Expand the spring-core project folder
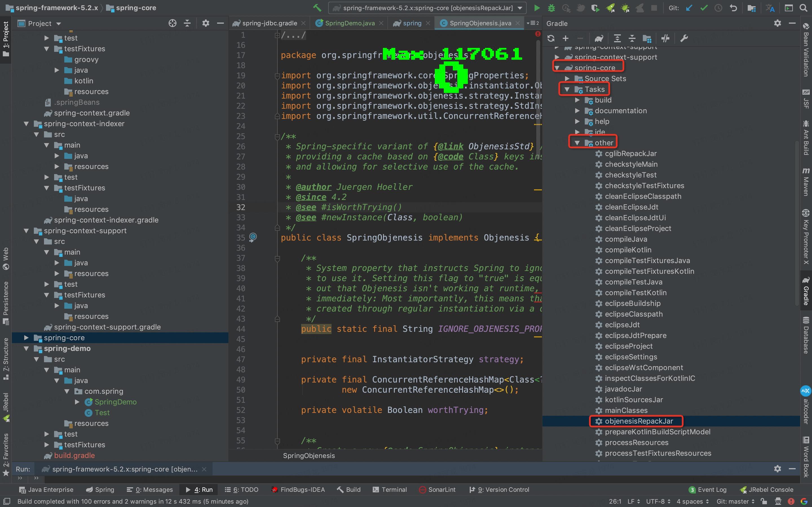This screenshot has width=812, height=507. 26,338
